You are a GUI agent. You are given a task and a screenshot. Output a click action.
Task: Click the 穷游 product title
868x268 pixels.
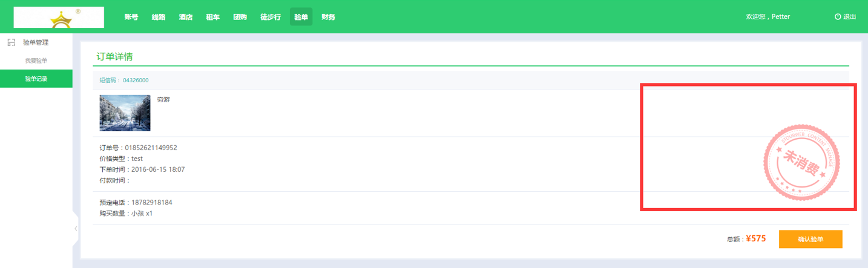pyautogui.click(x=163, y=100)
